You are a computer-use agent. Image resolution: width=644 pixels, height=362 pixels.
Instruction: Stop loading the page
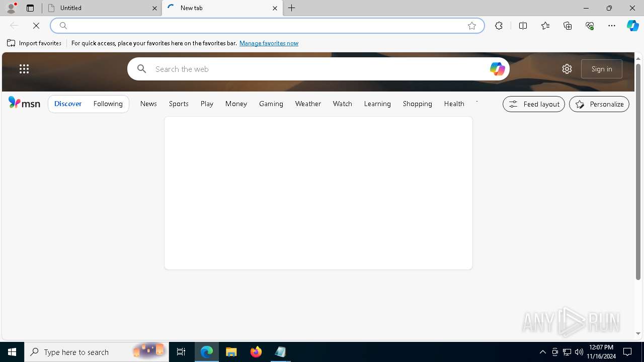36,26
